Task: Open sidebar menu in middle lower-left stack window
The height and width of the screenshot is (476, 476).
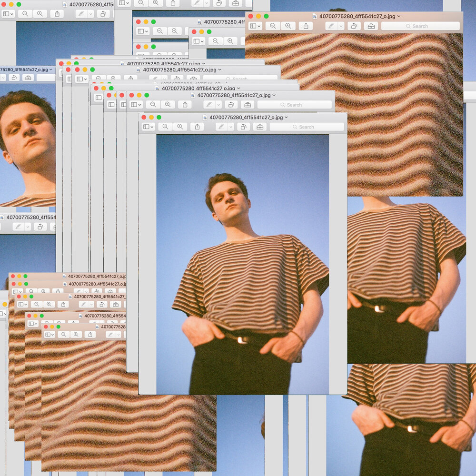Action: 22,304
